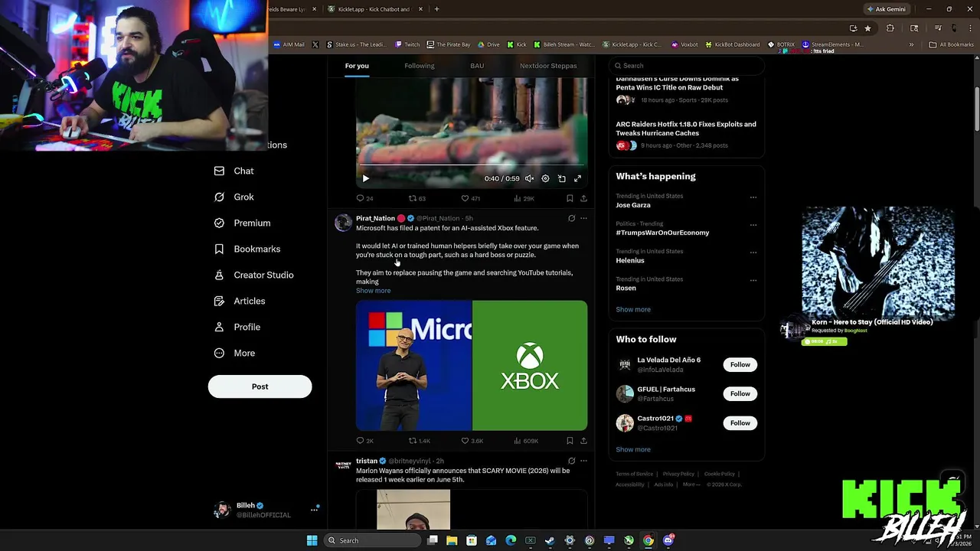Follow La Velada Del Año 6

point(740,364)
